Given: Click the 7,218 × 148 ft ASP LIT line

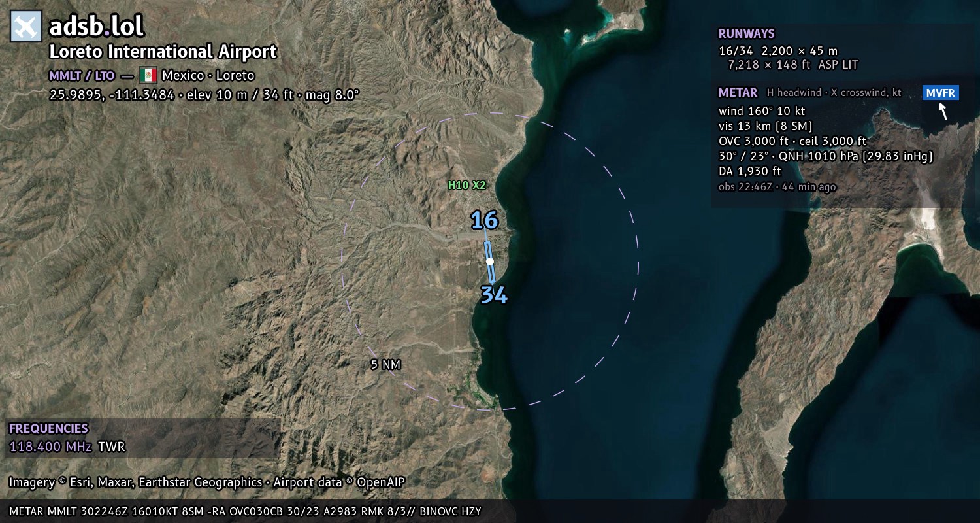Looking at the screenshot, I should 792,65.
